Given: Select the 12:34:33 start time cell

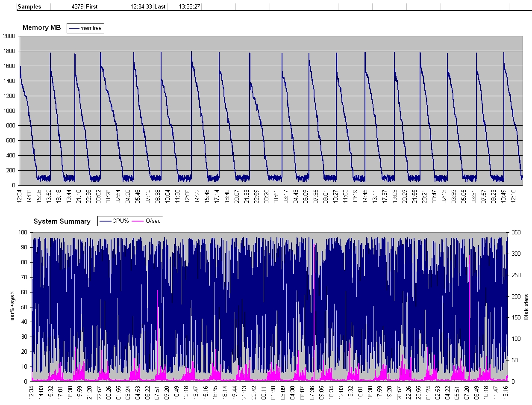Looking at the screenshot, I should coord(141,6).
